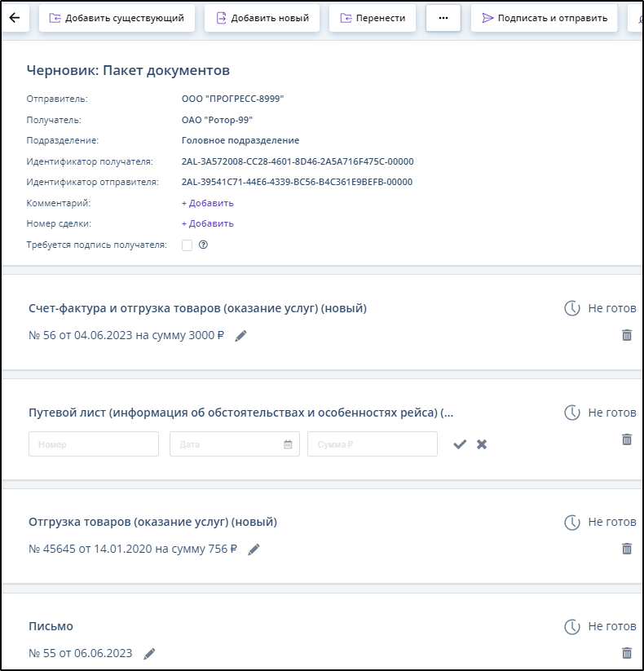
Task: Edit letter № 55 with pencil icon
Action: pos(149,654)
